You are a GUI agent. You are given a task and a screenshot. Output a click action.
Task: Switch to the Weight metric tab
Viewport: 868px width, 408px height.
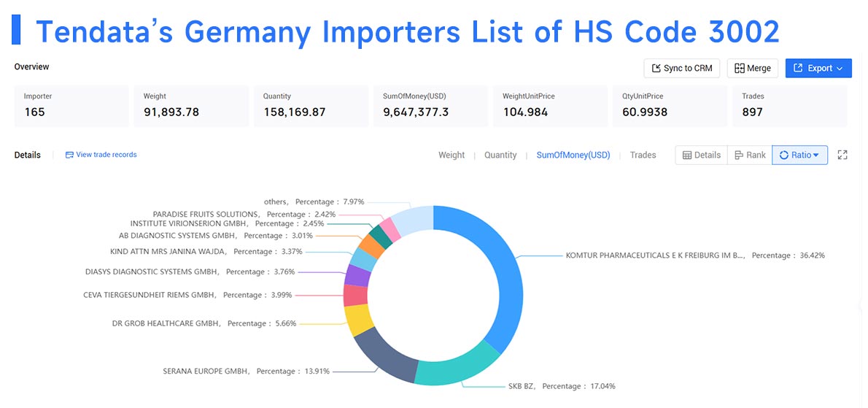tap(452, 155)
